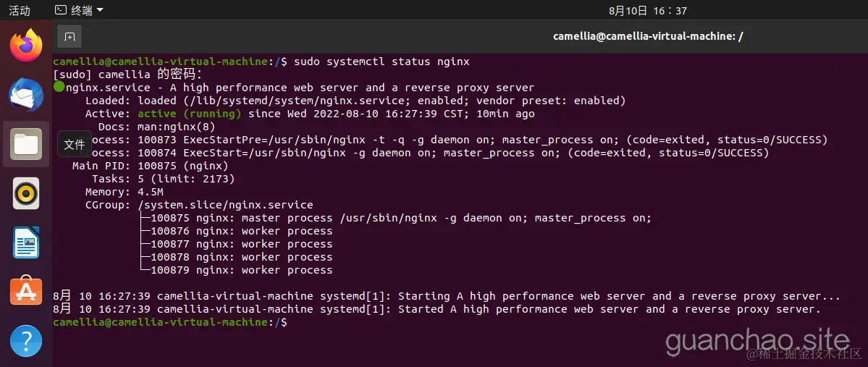This screenshot has height=367, width=868.
Task: Open the Help dock icon
Action: pyautogui.click(x=26, y=340)
